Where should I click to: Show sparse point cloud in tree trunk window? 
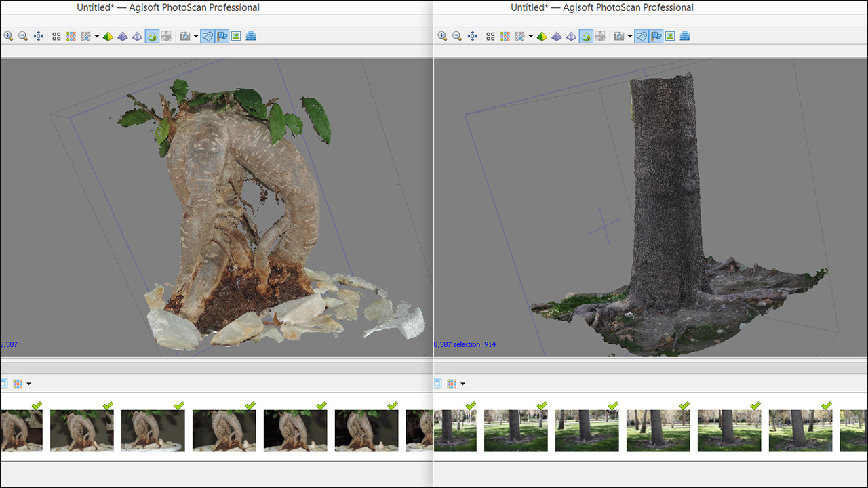coord(490,37)
